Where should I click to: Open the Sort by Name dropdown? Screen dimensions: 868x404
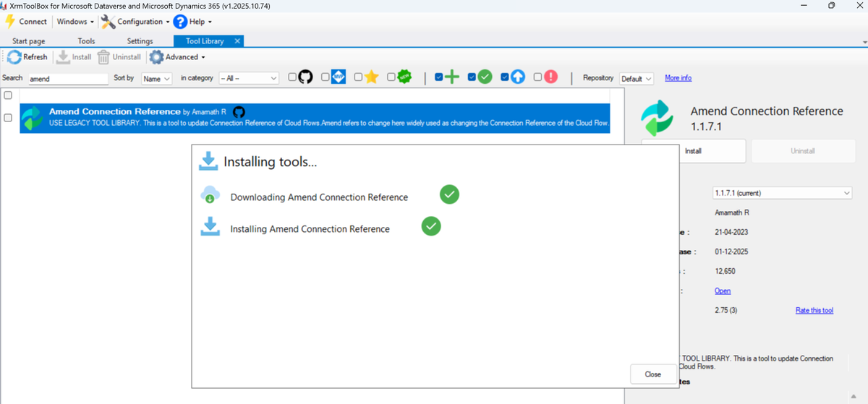(156, 78)
